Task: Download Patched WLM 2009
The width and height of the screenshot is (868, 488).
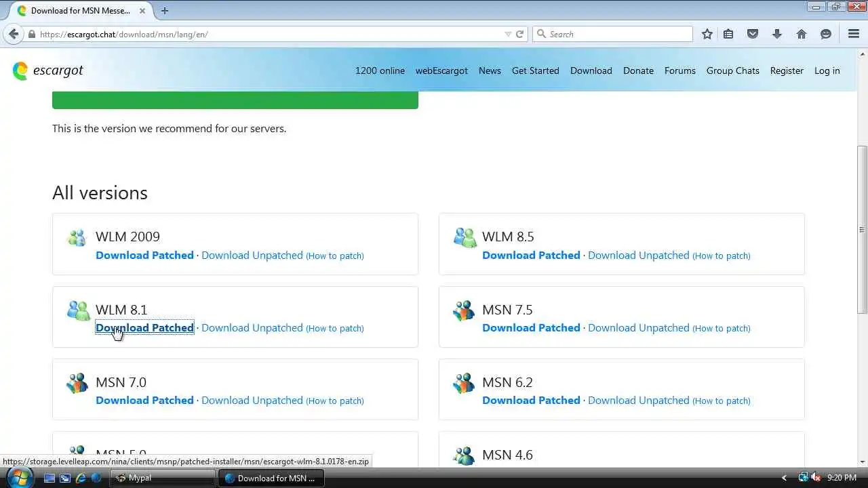Action: [144, 256]
